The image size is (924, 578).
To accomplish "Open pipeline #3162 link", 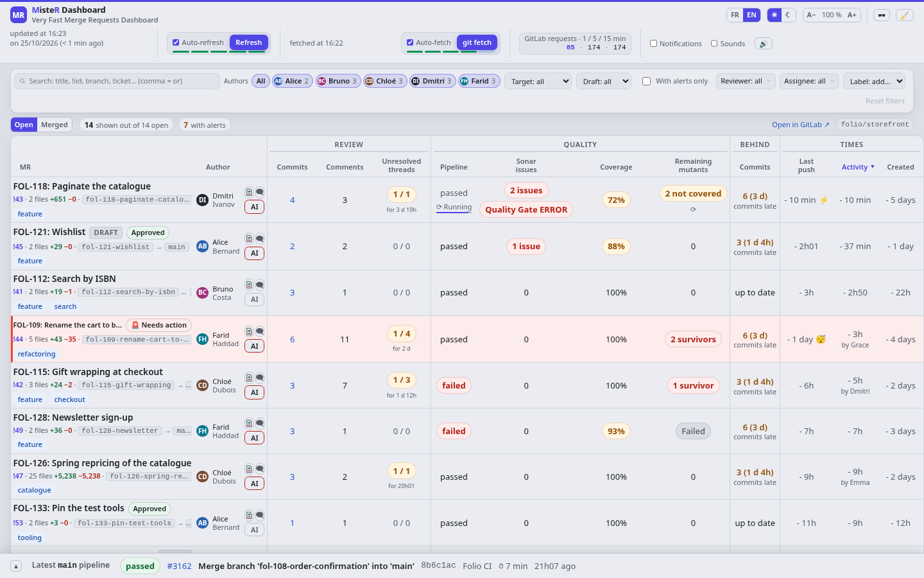I will point(179,566).
